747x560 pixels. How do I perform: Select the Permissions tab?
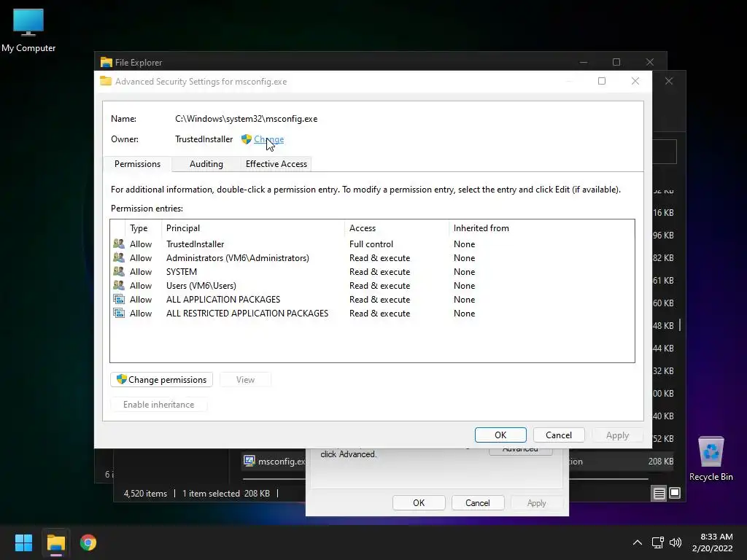point(137,164)
